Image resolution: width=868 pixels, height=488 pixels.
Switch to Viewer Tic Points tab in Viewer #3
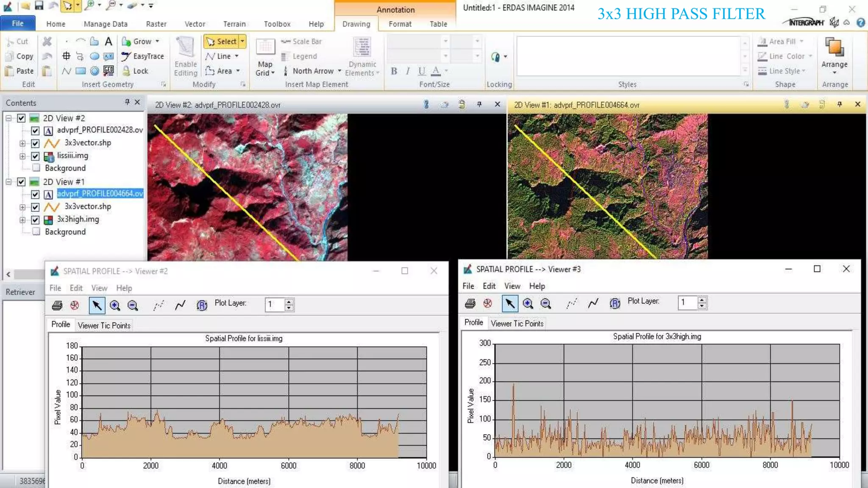point(517,324)
